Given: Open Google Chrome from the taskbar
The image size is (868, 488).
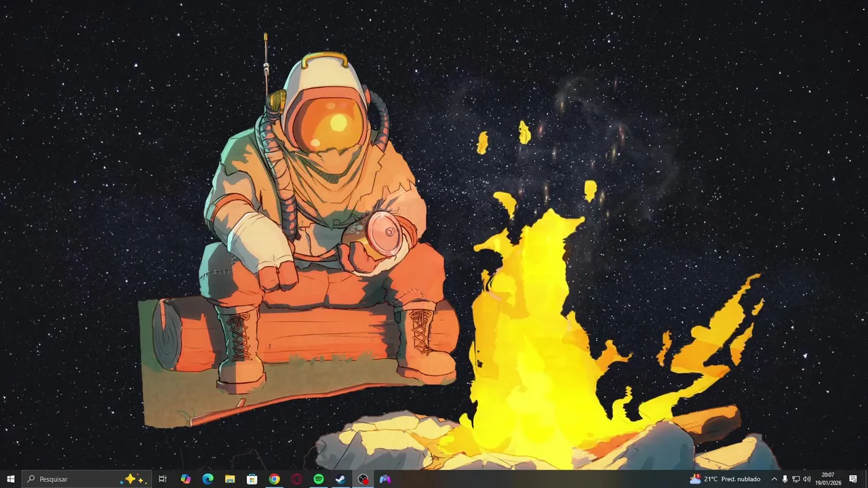Looking at the screenshot, I should [274, 479].
